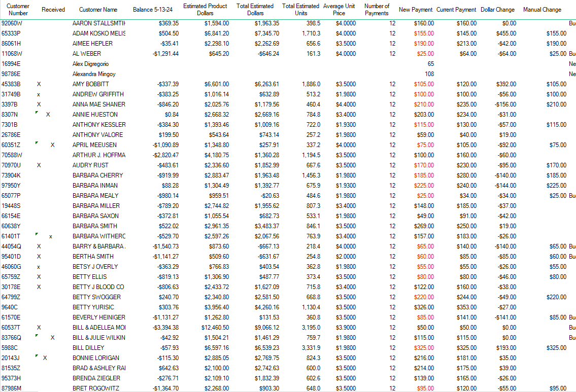Click BARBARA SAXON's current payment $91.00
Viewport: 576px width, 392px height.
click(x=468, y=216)
